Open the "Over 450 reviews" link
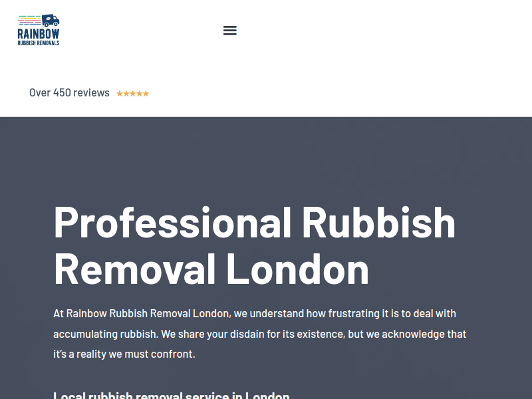The image size is (532, 399). (x=69, y=92)
